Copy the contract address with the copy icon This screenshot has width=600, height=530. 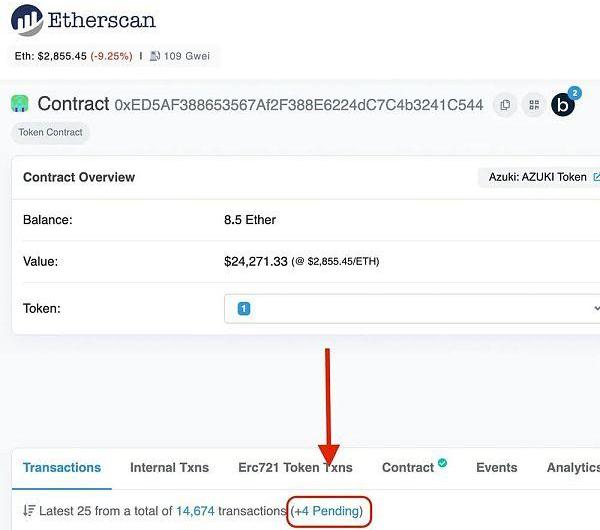point(505,105)
